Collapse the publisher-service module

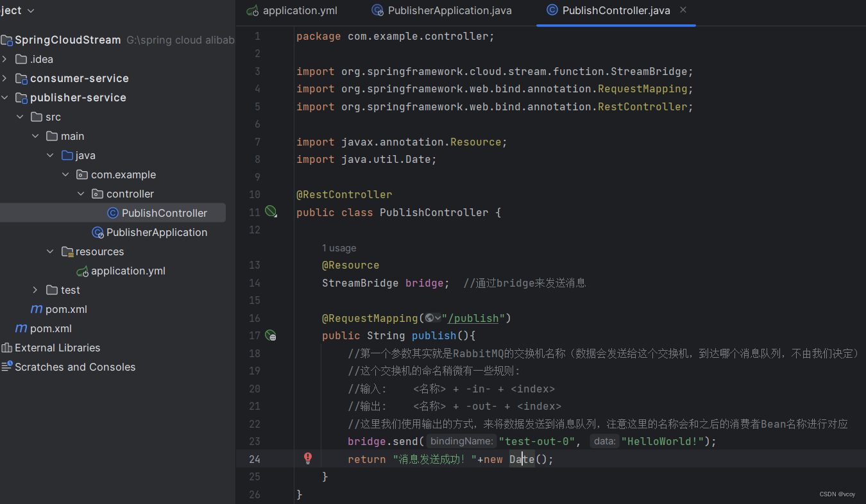pos(5,97)
